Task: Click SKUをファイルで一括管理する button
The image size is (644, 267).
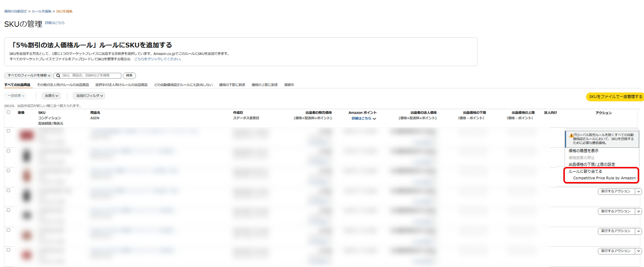Action: [615, 97]
